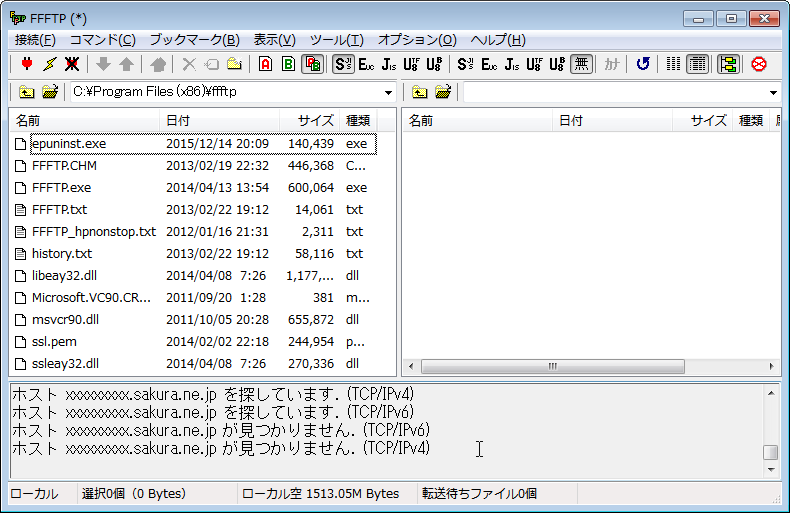This screenshot has width=790, height=513.
Task: Open the ツール(T) menu
Action: (337, 40)
